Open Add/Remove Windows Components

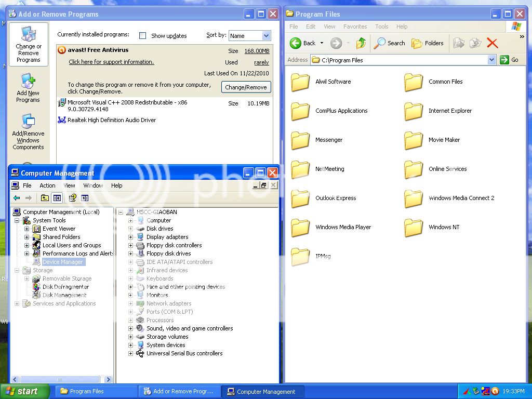(x=28, y=132)
